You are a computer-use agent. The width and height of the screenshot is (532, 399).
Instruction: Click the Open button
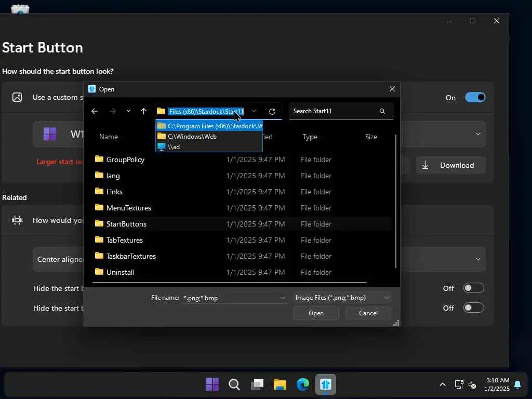tap(316, 313)
